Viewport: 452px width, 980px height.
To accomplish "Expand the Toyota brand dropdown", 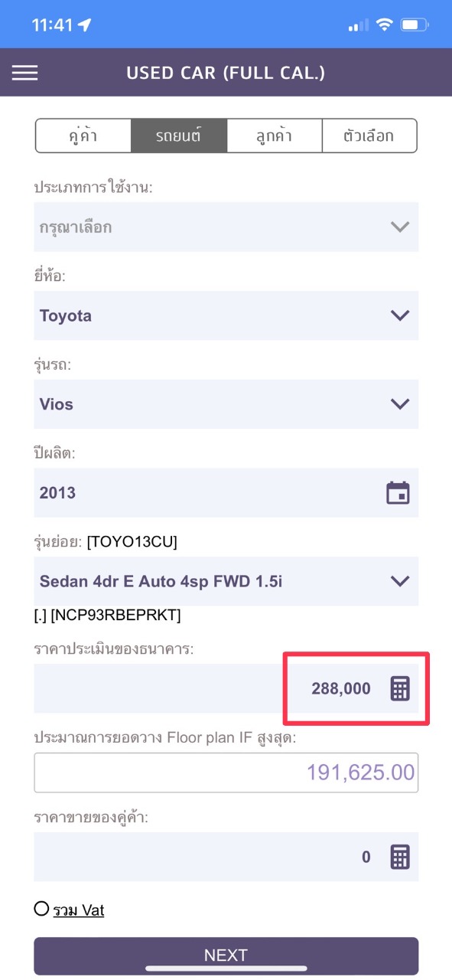I will [226, 315].
